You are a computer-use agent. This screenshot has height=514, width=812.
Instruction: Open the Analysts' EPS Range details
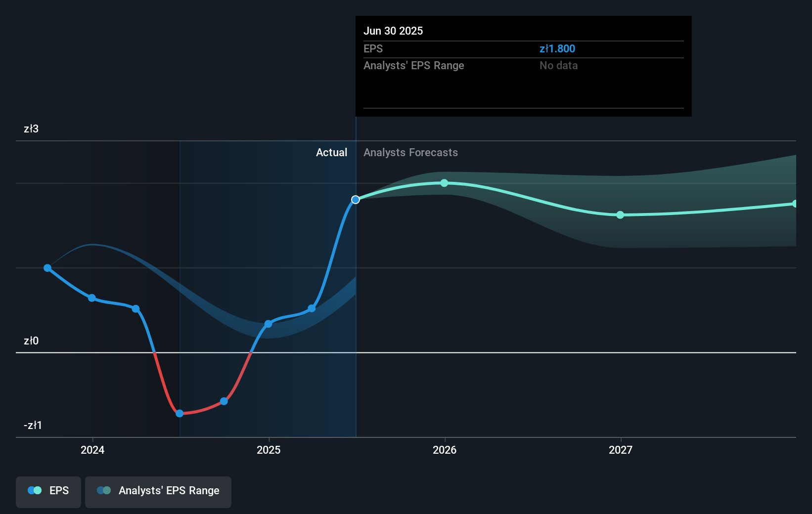[413, 65]
